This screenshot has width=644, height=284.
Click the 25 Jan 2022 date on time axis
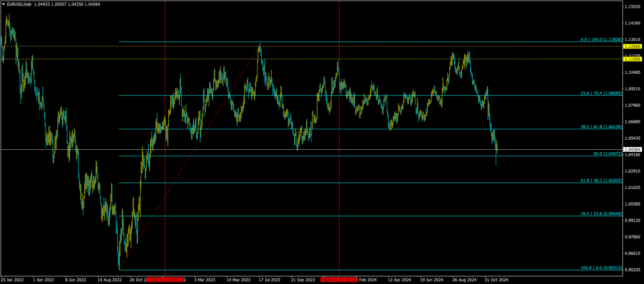pos(12,280)
